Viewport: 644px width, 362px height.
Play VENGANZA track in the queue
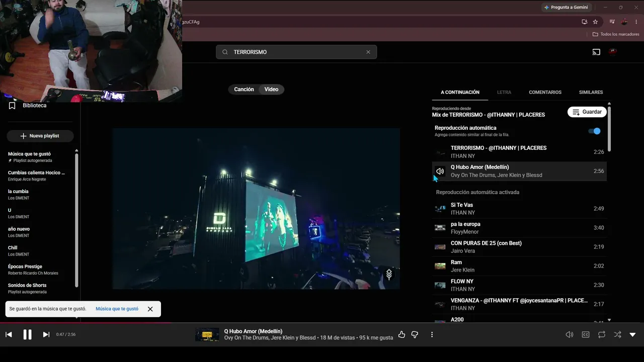point(519,304)
